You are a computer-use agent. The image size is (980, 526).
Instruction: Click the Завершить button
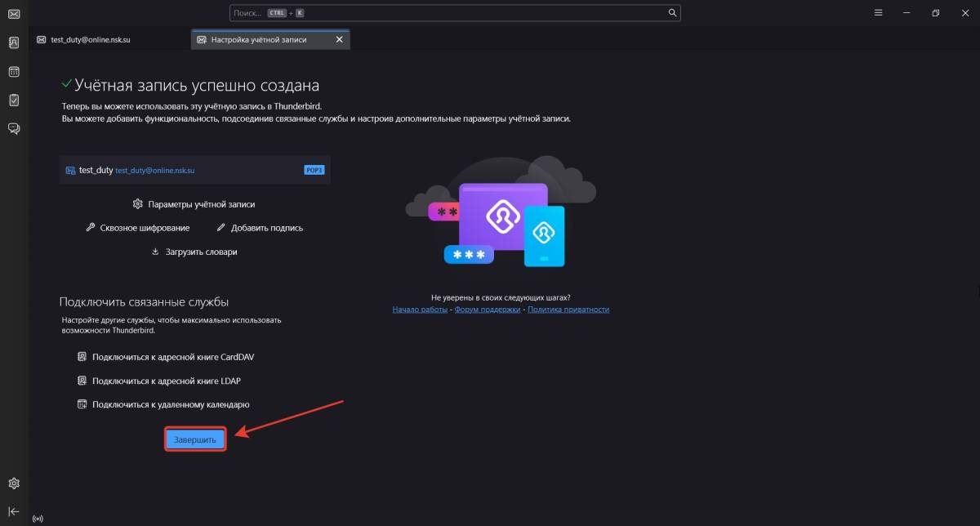pyautogui.click(x=195, y=440)
